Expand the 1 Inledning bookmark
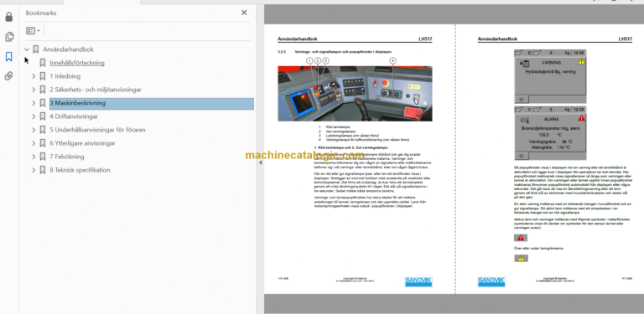Image resolution: width=644 pixels, height=314 pixels. [34, 76]
